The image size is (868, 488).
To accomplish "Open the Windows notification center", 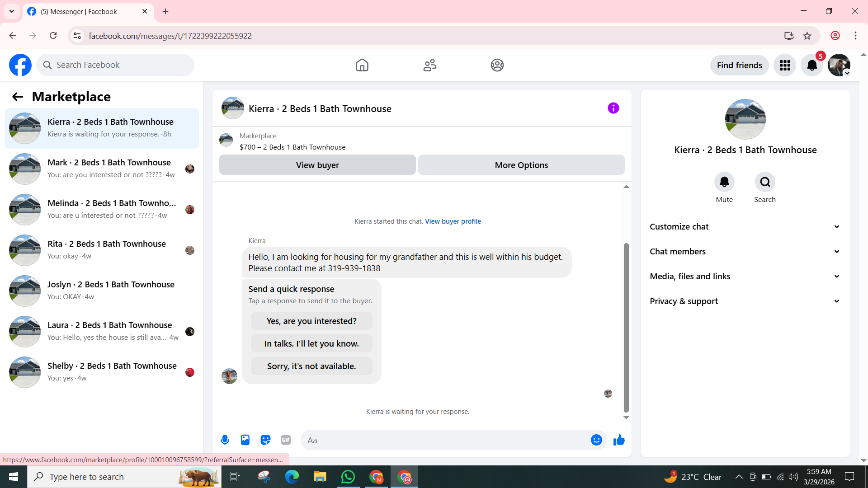I will [x=849, y=477].
